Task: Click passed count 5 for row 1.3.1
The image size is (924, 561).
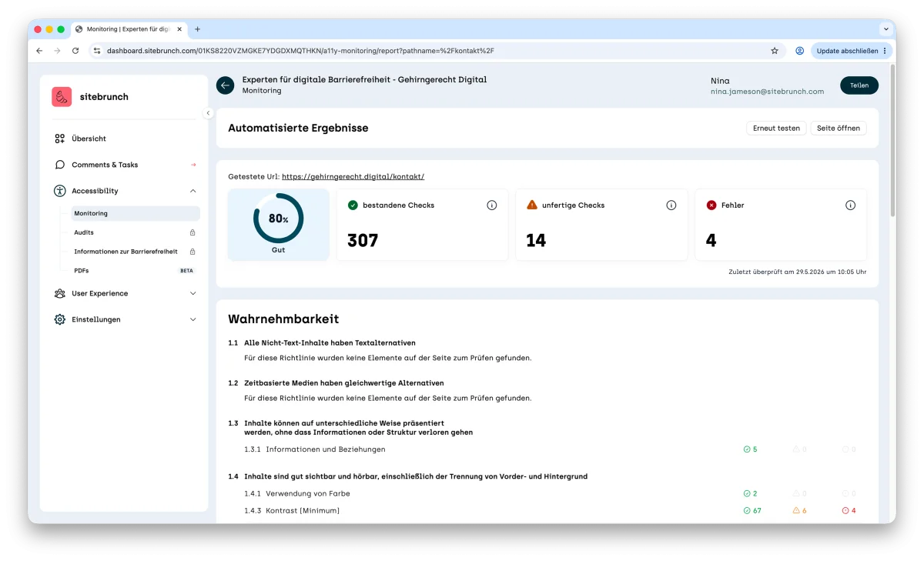Action: [750, 449]
